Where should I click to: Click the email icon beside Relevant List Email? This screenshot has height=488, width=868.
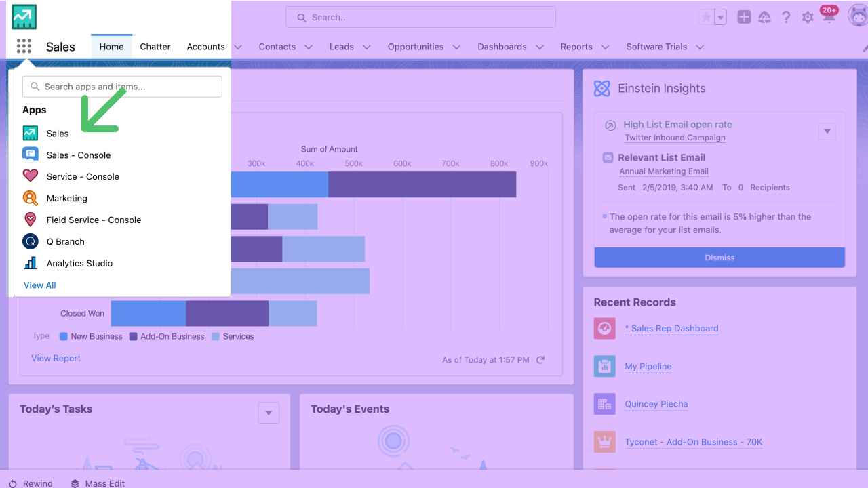point(608,157)
